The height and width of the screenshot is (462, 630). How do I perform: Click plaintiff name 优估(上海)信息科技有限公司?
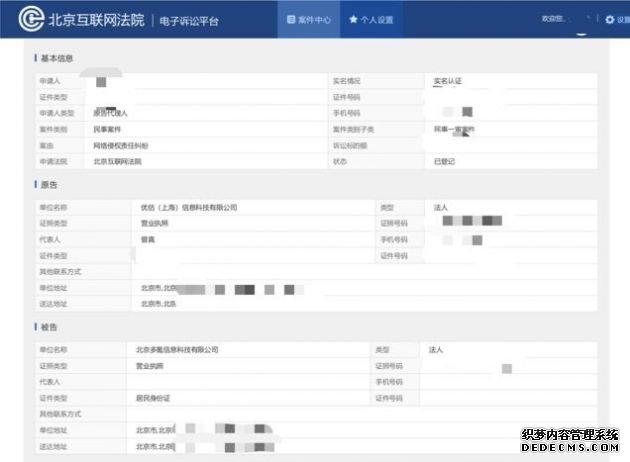click(x=190, y=207)
